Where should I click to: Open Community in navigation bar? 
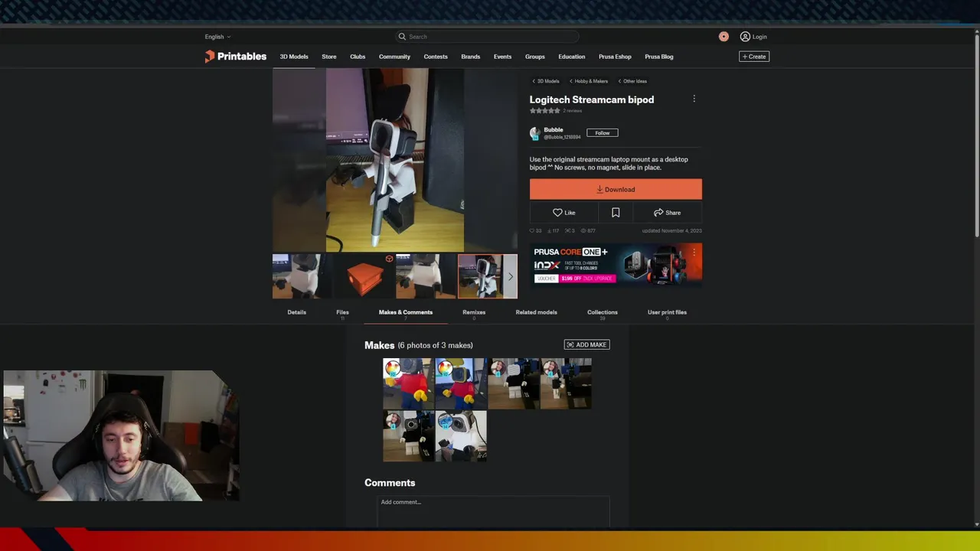(x=394, y=57)
